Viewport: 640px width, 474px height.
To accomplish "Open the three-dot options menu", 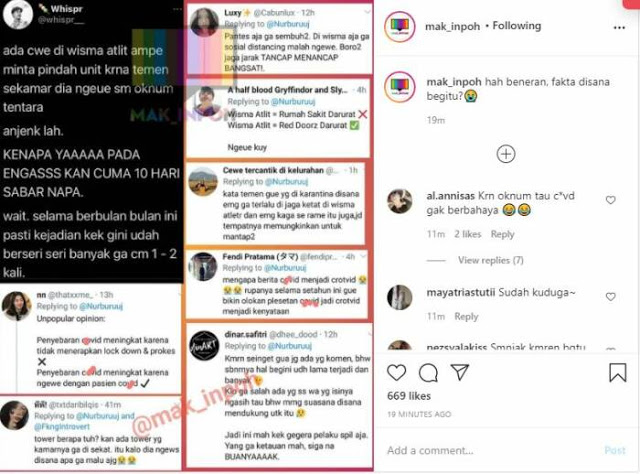I will tap(619, 27).
